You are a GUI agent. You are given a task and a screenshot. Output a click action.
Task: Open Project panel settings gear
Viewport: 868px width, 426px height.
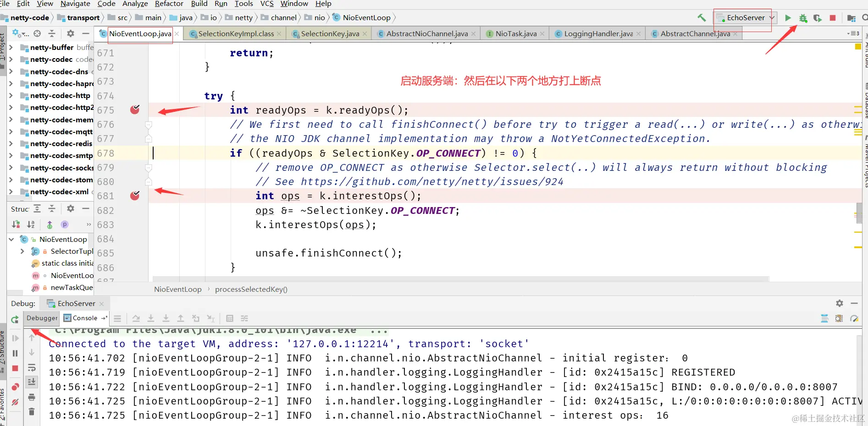[70, 33]
